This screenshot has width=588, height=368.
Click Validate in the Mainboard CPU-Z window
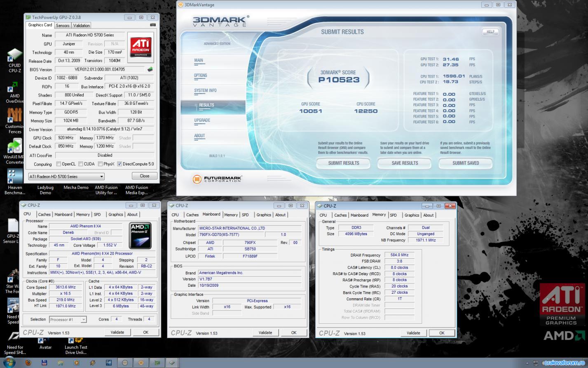pyautogui.click(x=265, y=333)
